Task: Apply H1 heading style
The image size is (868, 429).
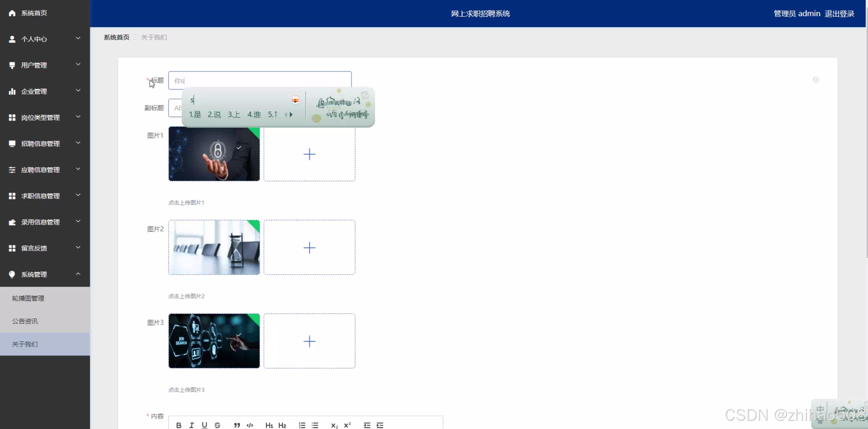Action: (269, 425)
